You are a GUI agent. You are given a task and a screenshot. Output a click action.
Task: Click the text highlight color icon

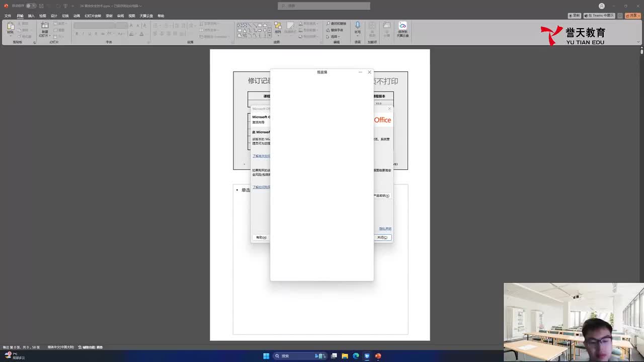132,34
